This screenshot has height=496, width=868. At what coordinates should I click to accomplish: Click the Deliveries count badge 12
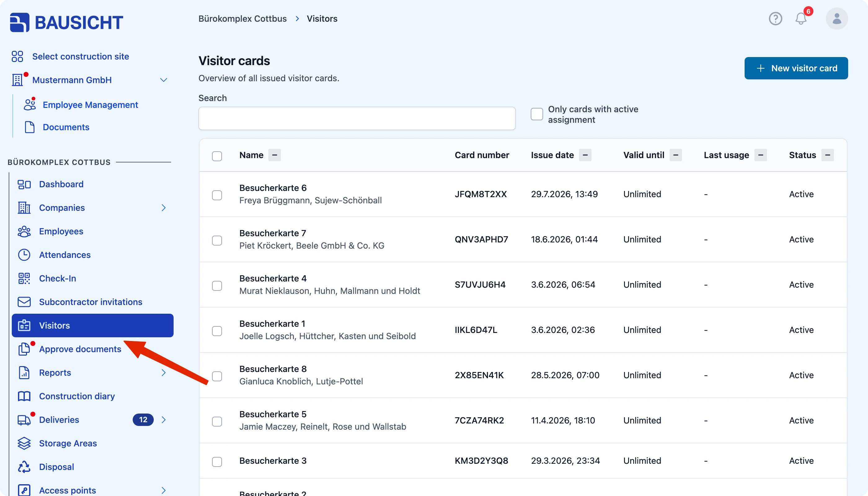143,420
